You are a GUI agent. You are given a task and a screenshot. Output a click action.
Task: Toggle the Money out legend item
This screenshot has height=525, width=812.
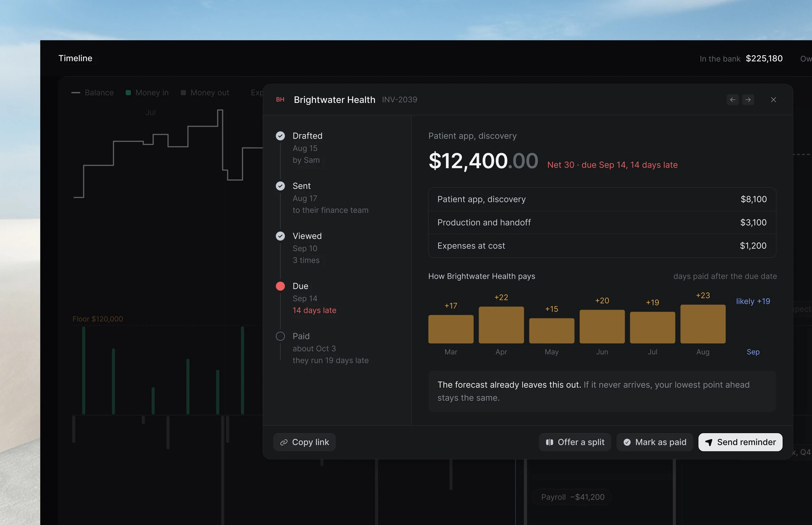205,93
